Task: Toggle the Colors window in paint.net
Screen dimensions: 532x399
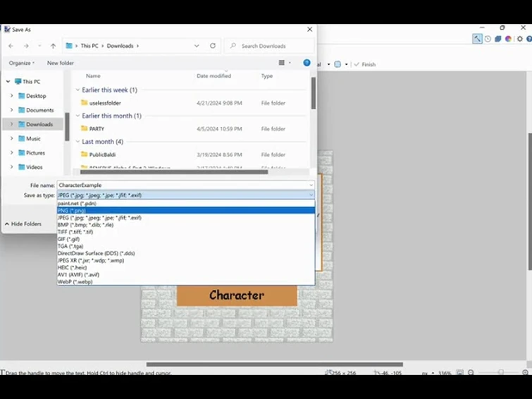Action: 508,39
